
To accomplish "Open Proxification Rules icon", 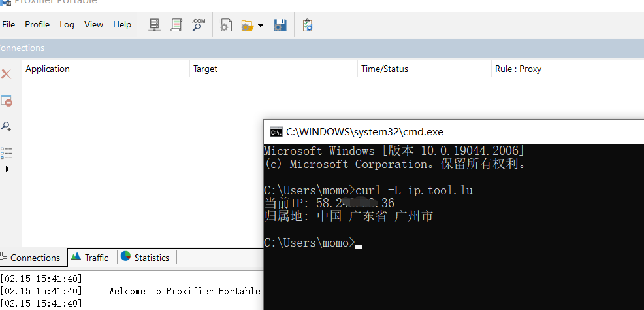I will pyautogui.click(x=176, y=25).
